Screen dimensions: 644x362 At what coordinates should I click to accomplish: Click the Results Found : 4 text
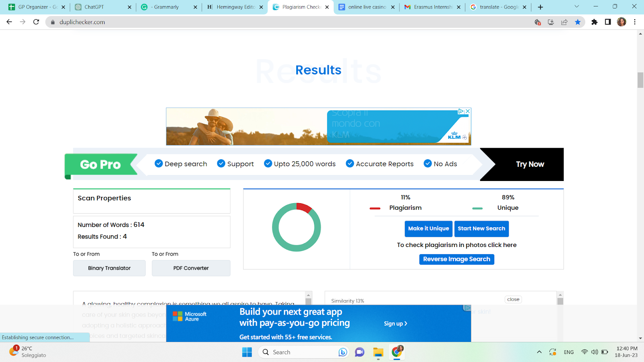pyautogui.click(x=102, y=237)
